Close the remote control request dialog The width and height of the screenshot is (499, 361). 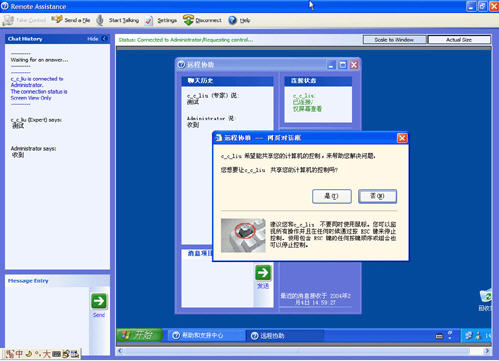click(x=402, y=138)
